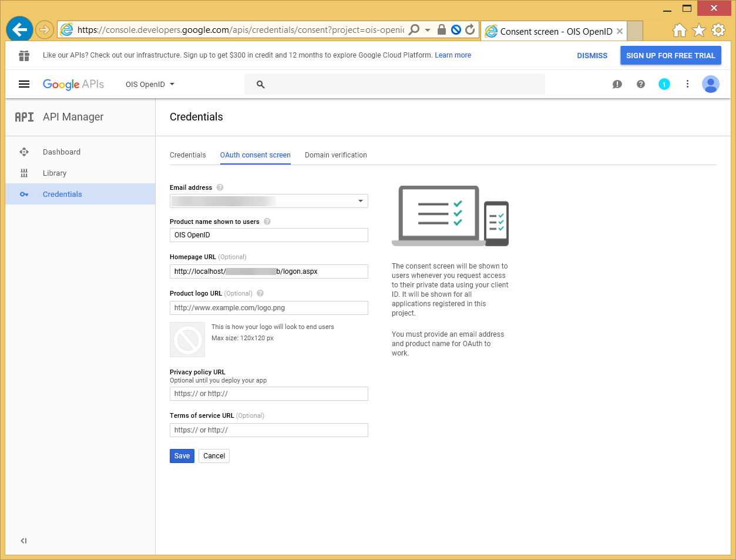
Task: Click the Library sidebar icon
Action: click(x=24, y=173)
